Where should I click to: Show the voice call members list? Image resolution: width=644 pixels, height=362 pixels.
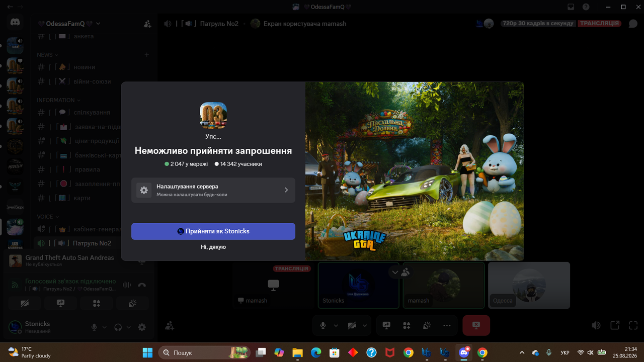point(406,272)
